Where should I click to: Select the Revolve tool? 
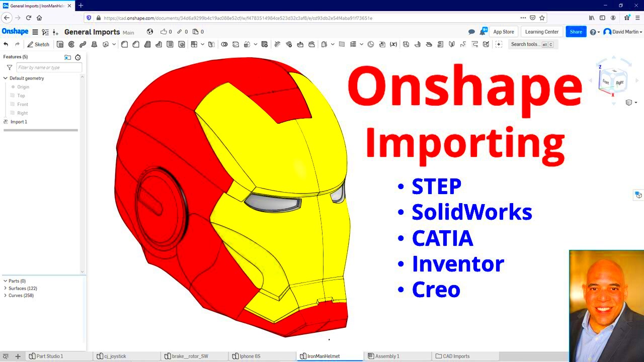click(x=71, y=44)
